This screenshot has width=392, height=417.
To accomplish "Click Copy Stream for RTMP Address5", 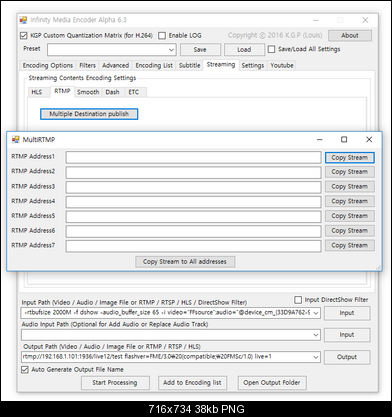I will 350,216.
